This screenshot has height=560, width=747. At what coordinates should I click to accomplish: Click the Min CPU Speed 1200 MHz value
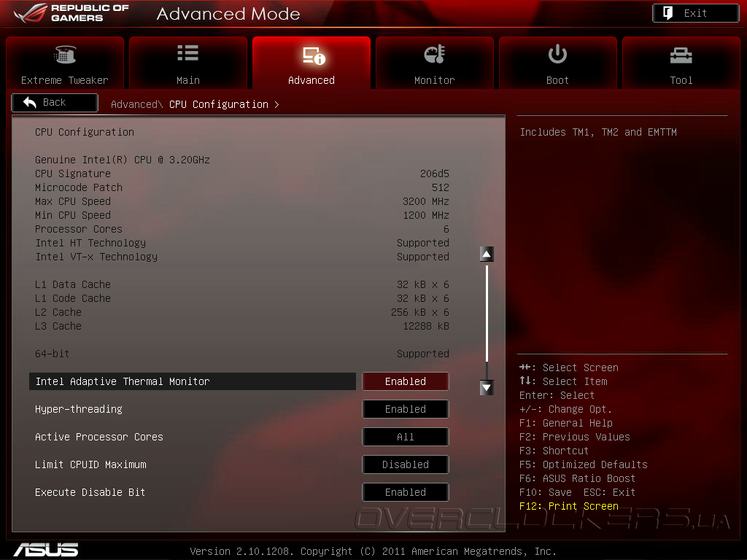pyautogui.click(x=426, y=215)
